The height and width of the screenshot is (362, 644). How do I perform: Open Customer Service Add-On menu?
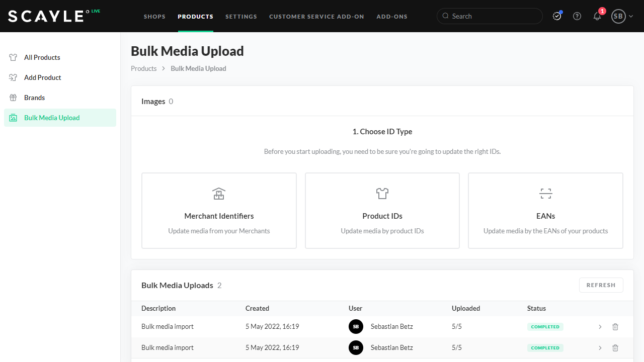pyautogui.click(x=316, y=17)
